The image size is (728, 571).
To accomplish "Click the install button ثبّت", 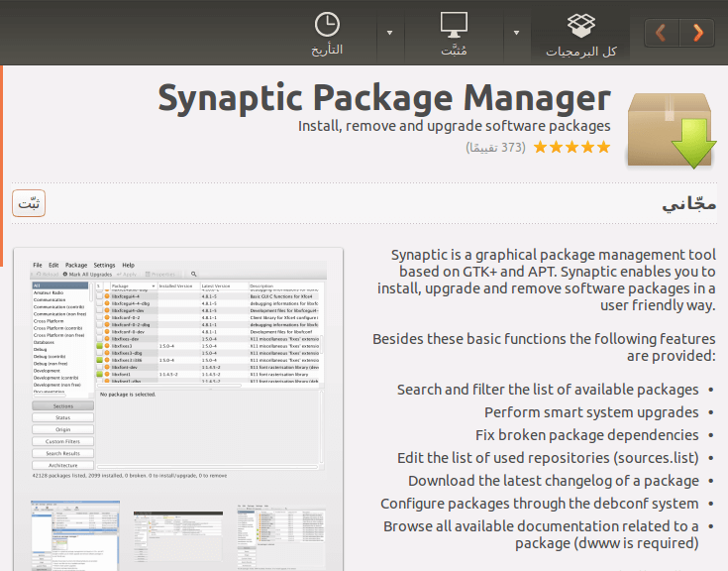I will 29,203.
